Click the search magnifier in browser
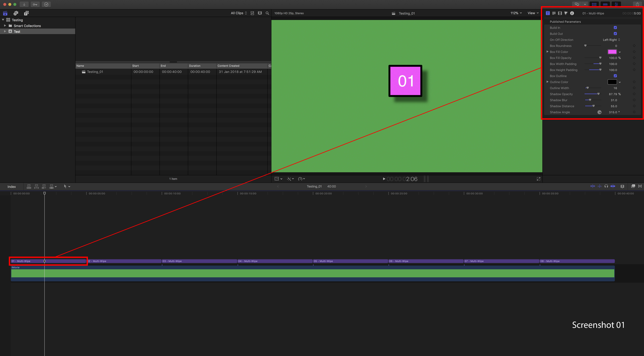The width and height of the screenshot is (644, 356). [267, 13]
